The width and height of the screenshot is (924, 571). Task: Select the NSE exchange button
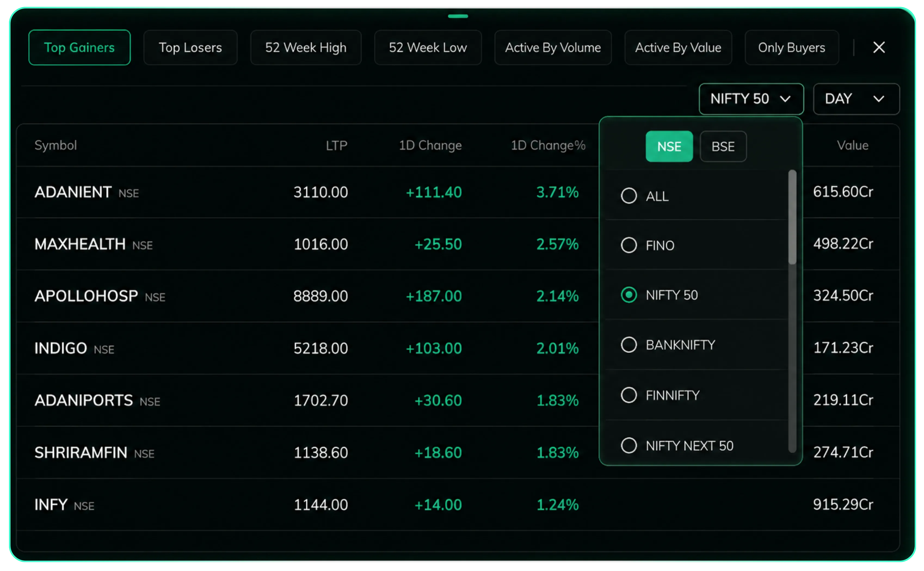point(669,146)
